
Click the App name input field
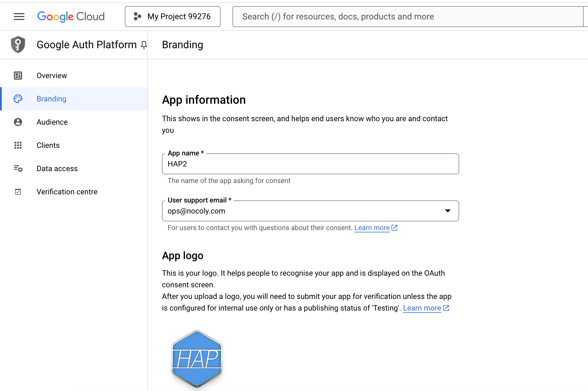point(311,164)
